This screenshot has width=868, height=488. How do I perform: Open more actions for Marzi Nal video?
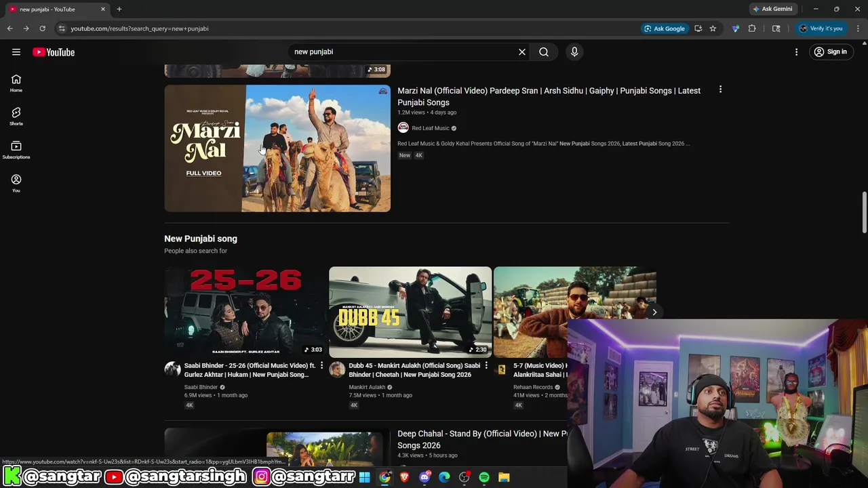[x=720, y=89]
